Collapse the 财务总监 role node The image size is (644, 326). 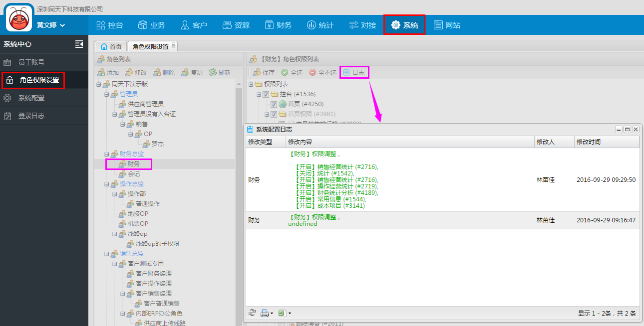point(106,154)
